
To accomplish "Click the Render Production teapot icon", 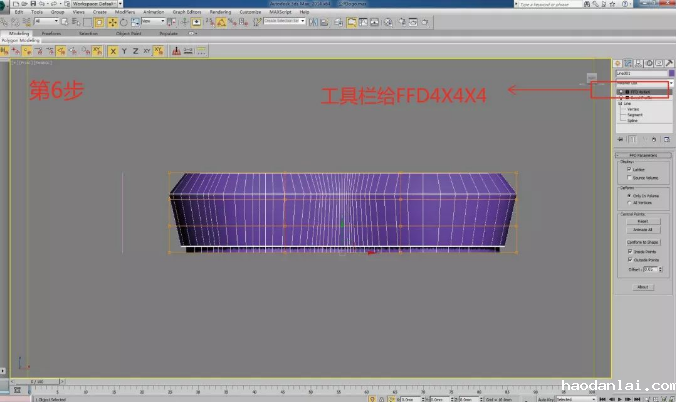I will [x=425, y=22].
